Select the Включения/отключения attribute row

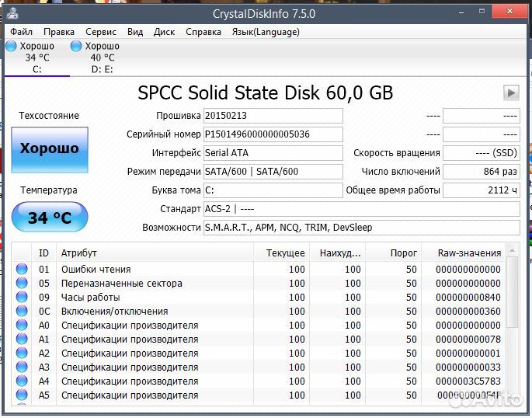pyautogui.click(x=259, y=312)
